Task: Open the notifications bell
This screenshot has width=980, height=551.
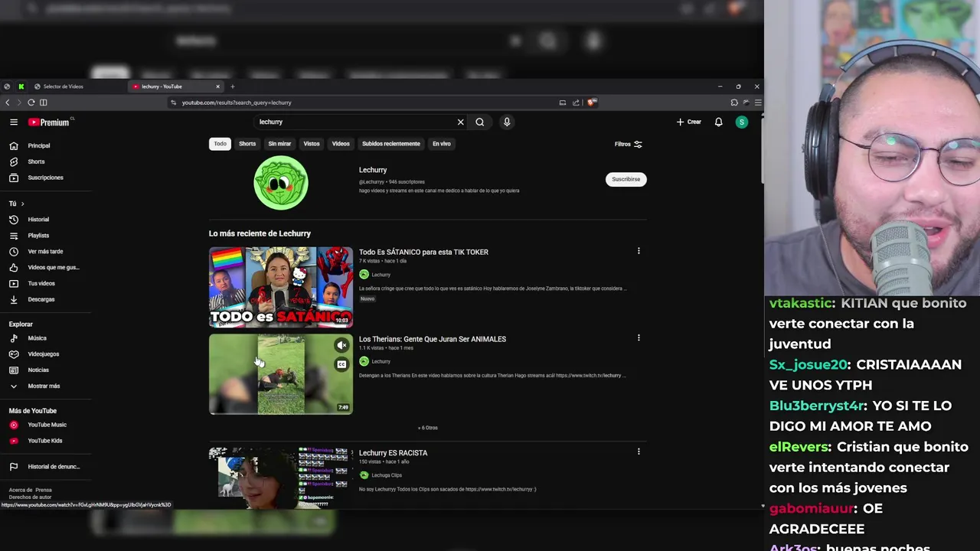Action: (x=718, y=122)
